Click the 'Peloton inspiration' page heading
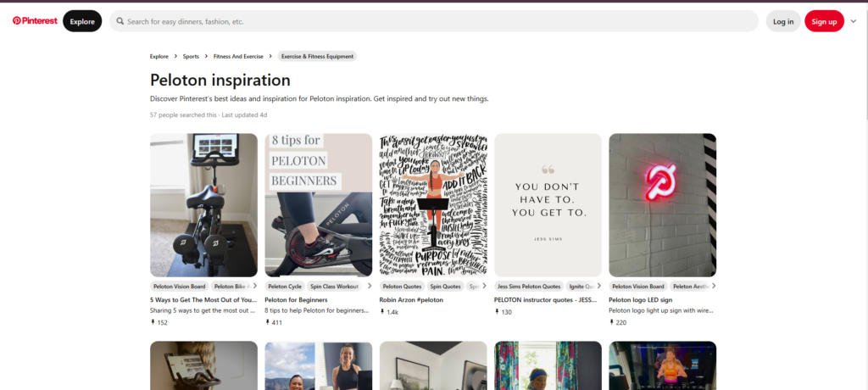 point(220,81)
